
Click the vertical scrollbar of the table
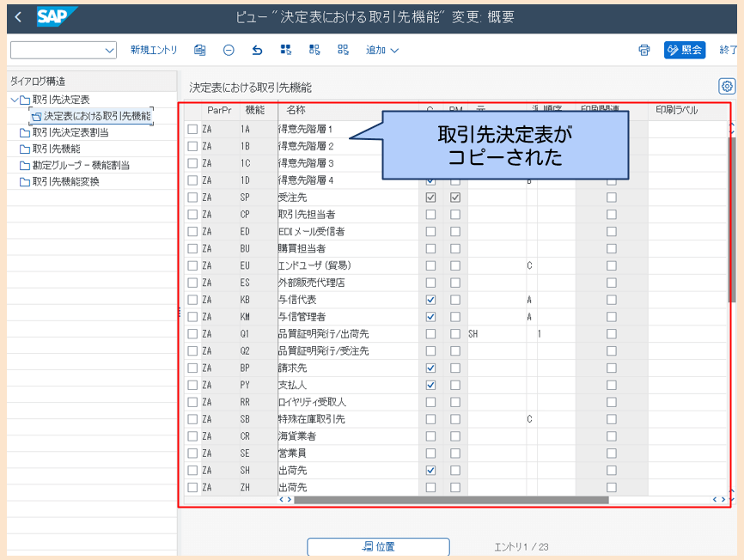733,219
